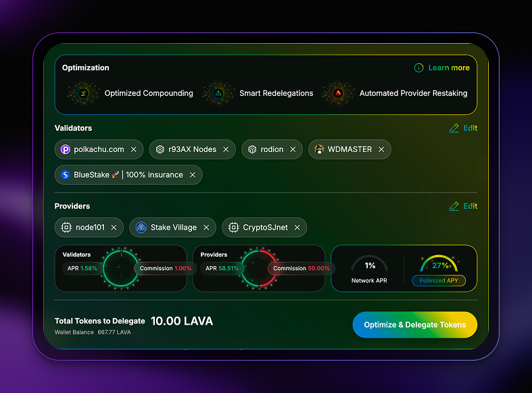
Task: Click the polkachu.com validator logo
Action: coord(66,149)
